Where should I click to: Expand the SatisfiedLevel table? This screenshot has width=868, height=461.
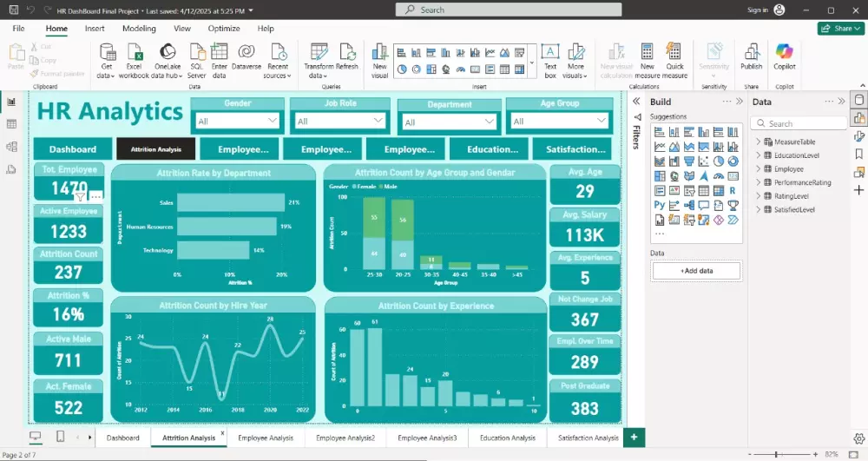pos(758,210)
